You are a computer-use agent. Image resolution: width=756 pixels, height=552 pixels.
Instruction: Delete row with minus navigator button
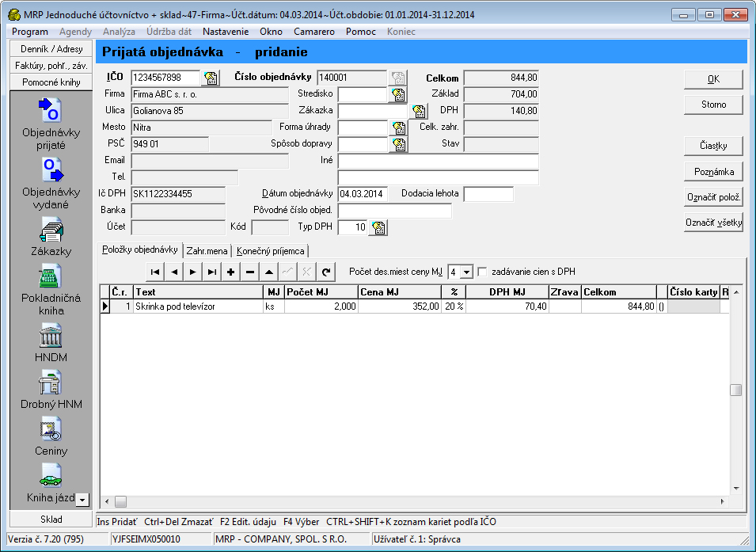(x=249, y=272)
